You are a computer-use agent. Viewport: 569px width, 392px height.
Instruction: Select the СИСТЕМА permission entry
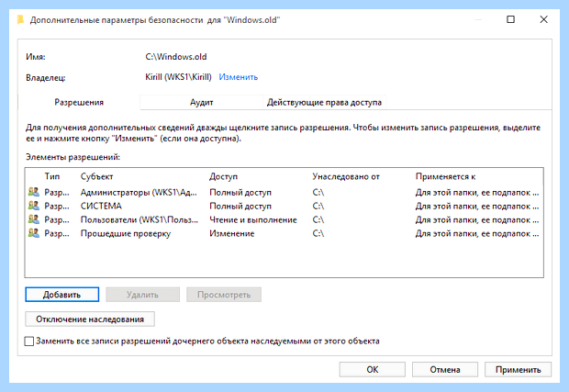pos(284,206)
